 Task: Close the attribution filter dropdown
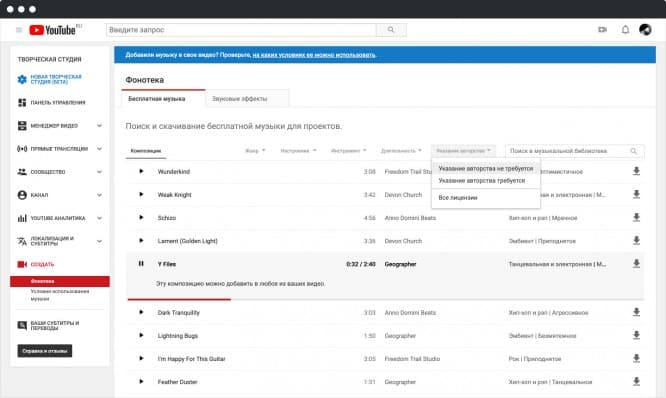[463, 151]
